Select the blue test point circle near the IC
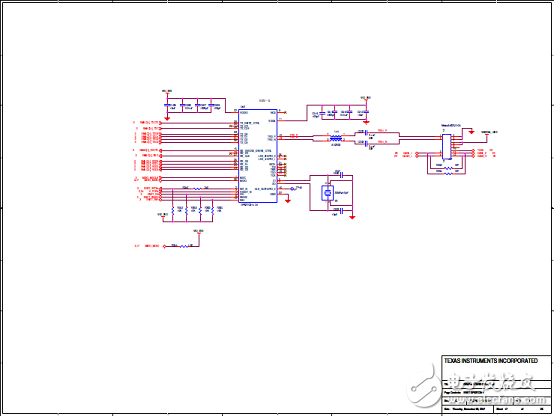The image size is (554, 416). coord(291,189)
